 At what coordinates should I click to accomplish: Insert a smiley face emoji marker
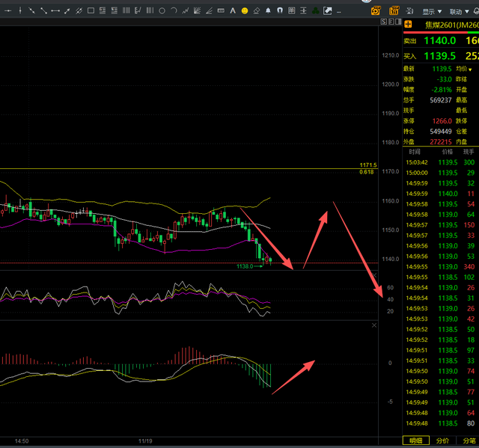[x=245, y=11]
